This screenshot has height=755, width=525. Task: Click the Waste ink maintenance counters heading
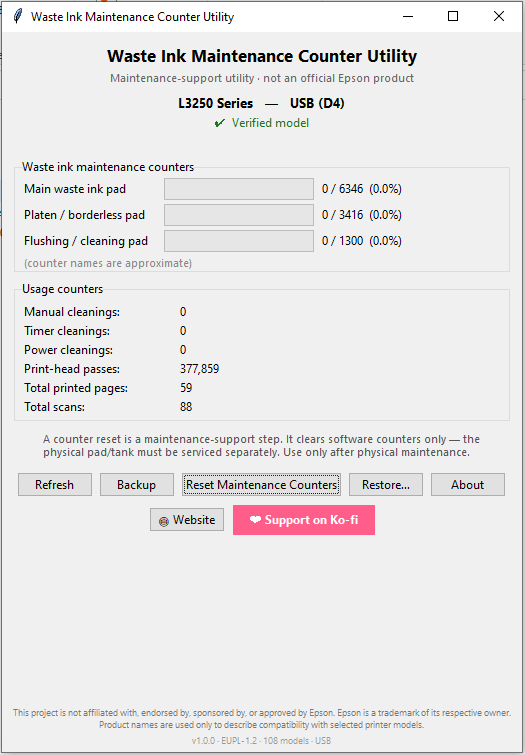pos(108,167)
